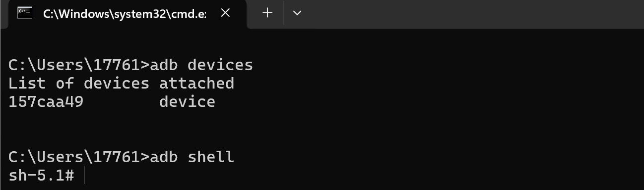644x190 pixels.
Task: Click the word "List" in the output line
Action: (x=27, y=84)
